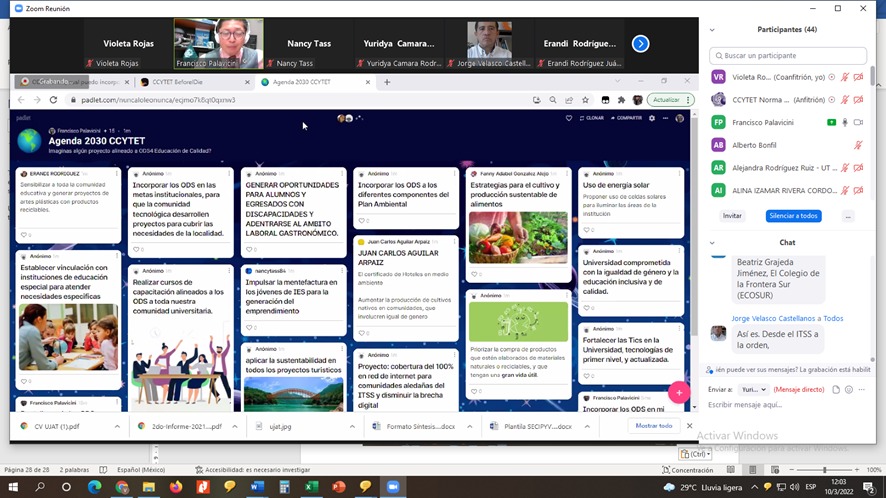Open the vegetables image in Fanny's post
The height and width of the screenshot is (498, 886).
(x=518, y=237)
